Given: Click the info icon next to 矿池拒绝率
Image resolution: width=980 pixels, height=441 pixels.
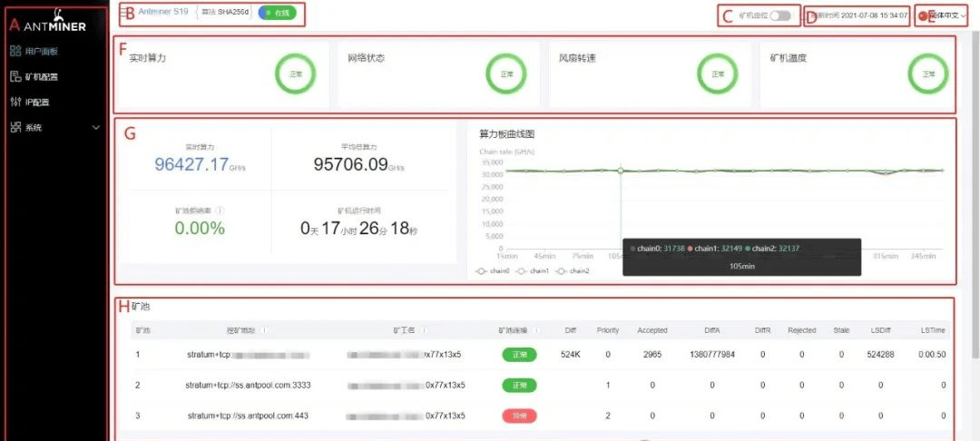Looking at the screenshot, I should (x=220, y=210).
